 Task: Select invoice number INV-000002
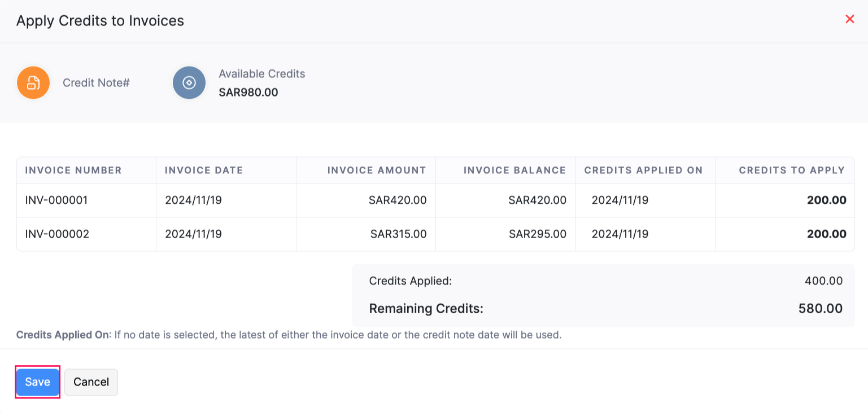56,234
